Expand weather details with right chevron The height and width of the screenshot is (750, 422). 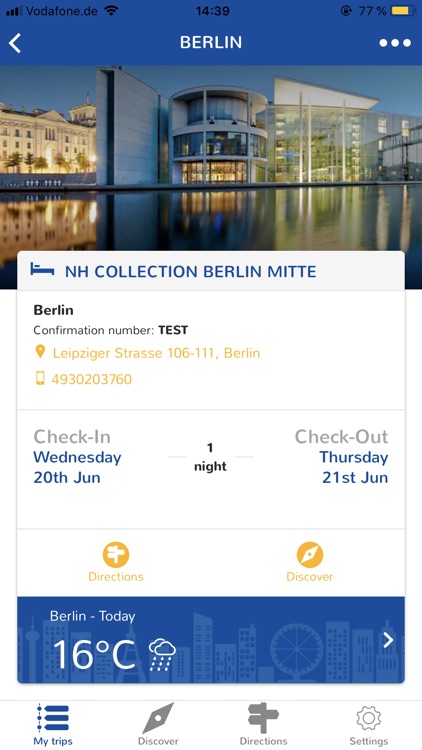388,640
